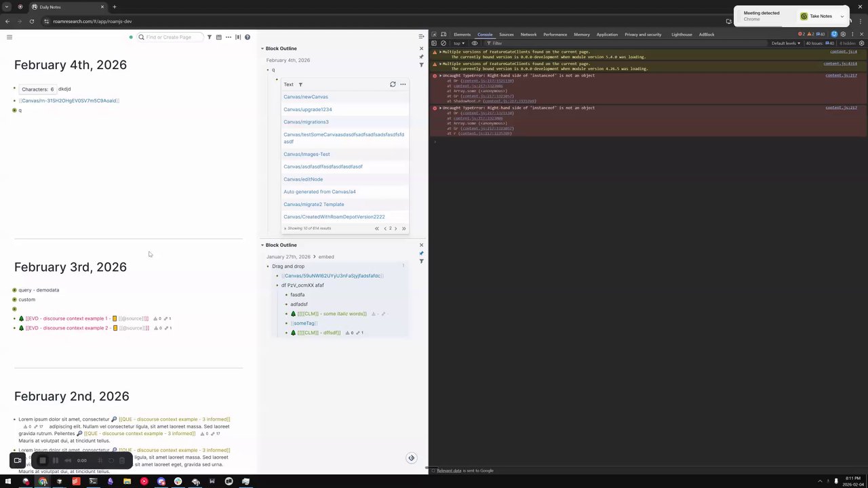Select the Memory tab in DevTools
The height and width of the screenshot is (488, 868).
click(582, 35)
